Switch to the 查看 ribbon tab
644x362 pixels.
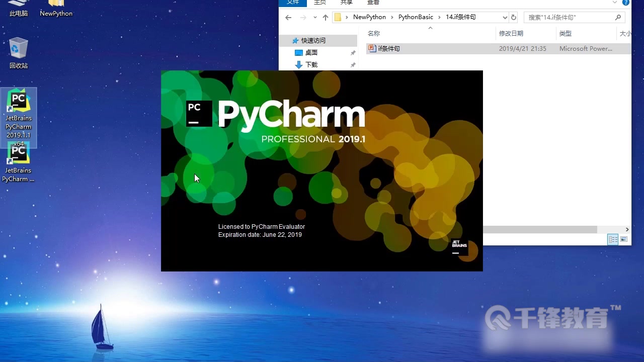coord(373,3)
